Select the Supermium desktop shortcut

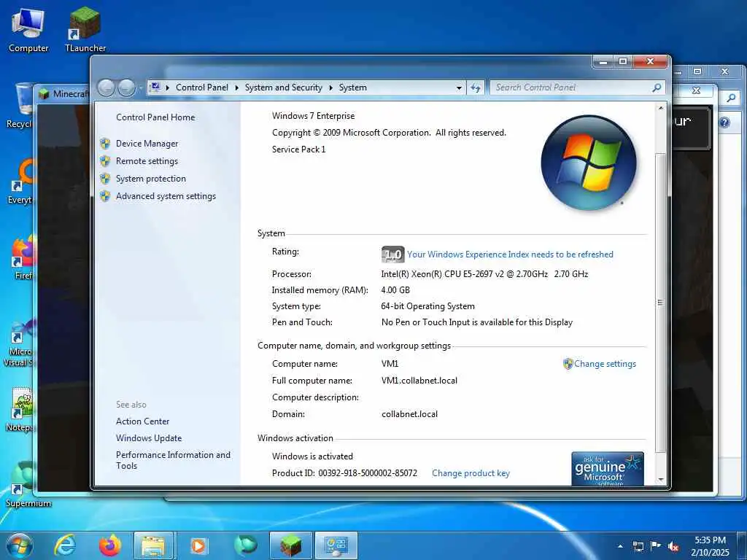[28, 484]
